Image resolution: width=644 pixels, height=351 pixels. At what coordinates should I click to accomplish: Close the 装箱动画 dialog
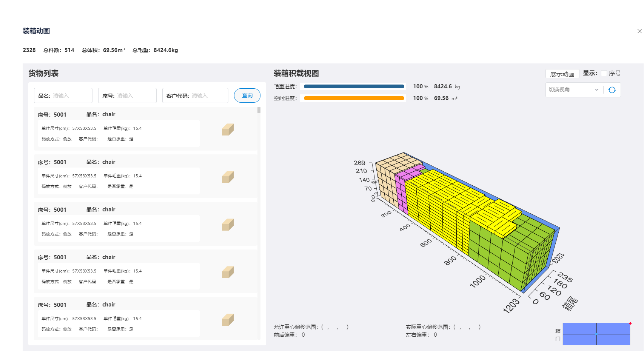[x=639, y=31]
